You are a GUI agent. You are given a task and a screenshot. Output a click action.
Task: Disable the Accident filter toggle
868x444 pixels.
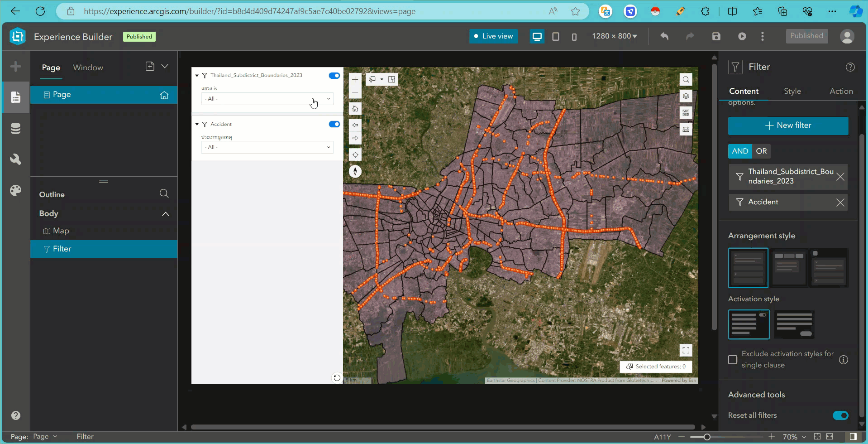click(334, 124)
